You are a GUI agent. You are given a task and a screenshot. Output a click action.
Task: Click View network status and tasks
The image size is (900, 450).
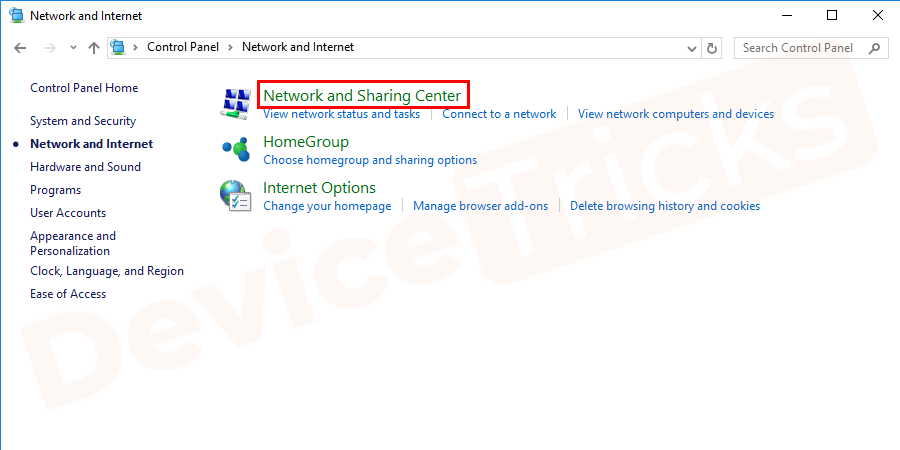[341, 114]
